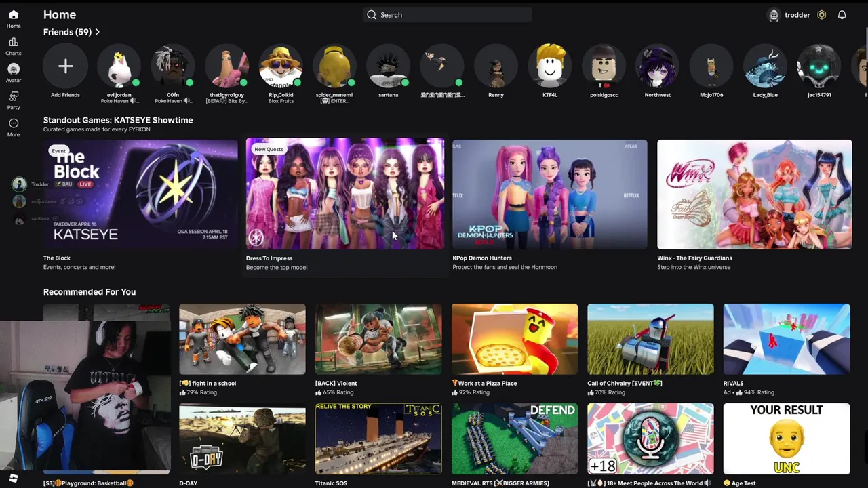Focus the Search input field
Image resolution: width=868 pixels, height=488 pixels.
coord(448,15)
